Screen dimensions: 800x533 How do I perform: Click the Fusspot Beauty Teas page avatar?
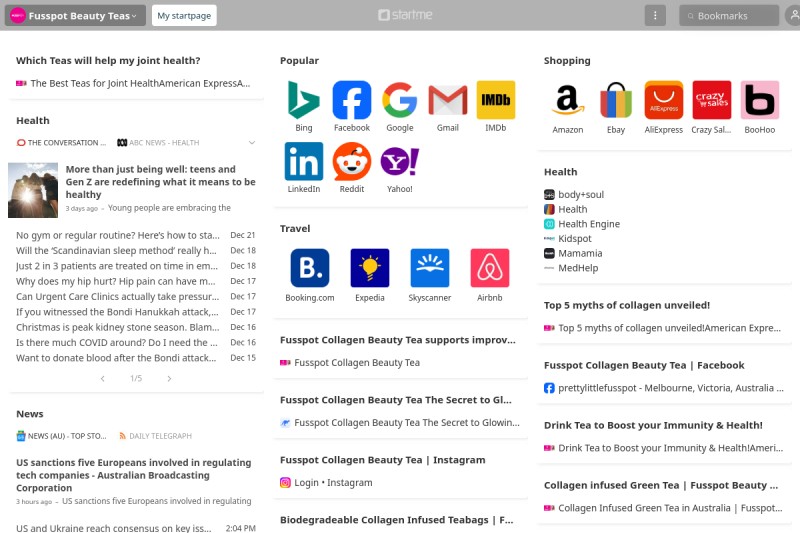pos(18,16)
